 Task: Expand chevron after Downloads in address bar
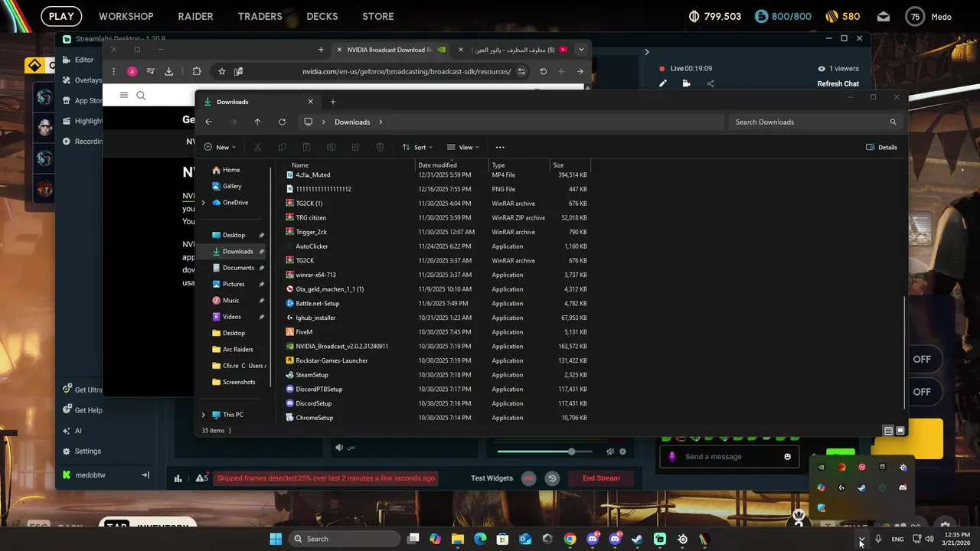[381, 122]
